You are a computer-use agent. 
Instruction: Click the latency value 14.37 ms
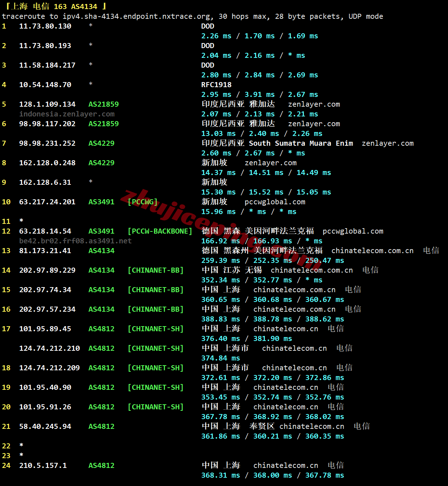pyautogui.click(x=219, y=172)
